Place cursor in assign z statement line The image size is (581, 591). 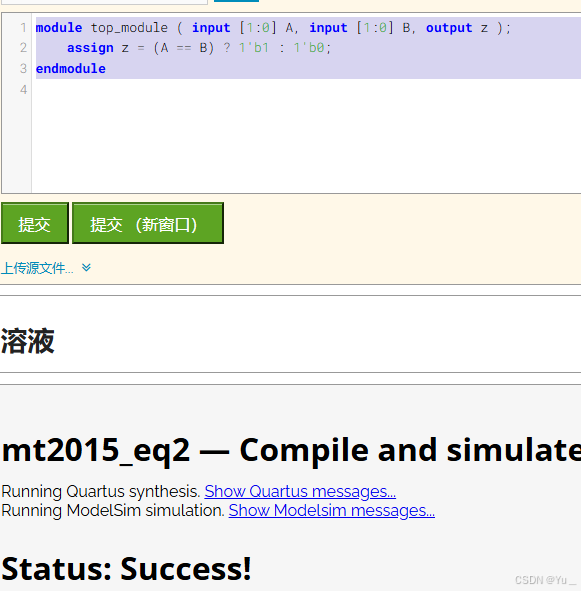point(199,48)
